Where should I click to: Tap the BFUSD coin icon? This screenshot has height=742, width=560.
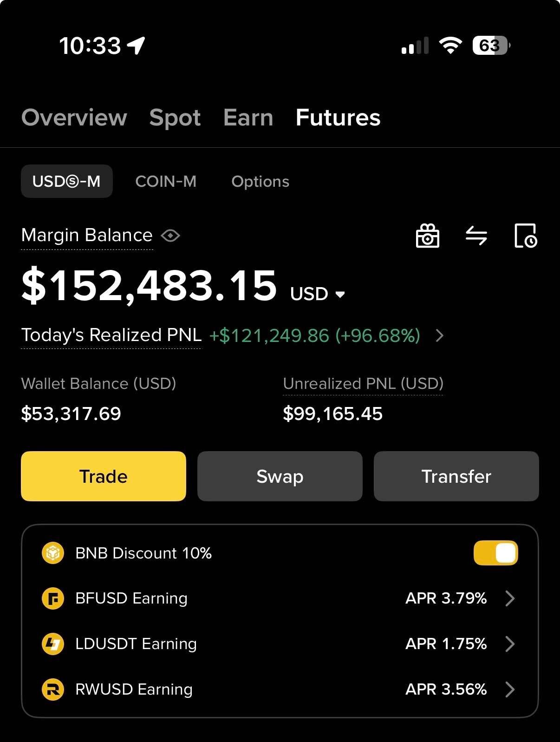53,598
